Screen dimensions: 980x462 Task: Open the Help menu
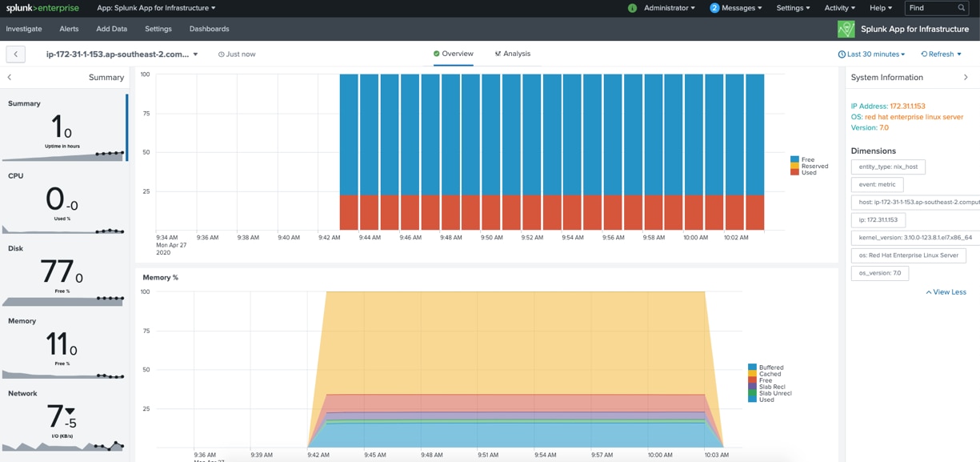click(x=881, y=8)
